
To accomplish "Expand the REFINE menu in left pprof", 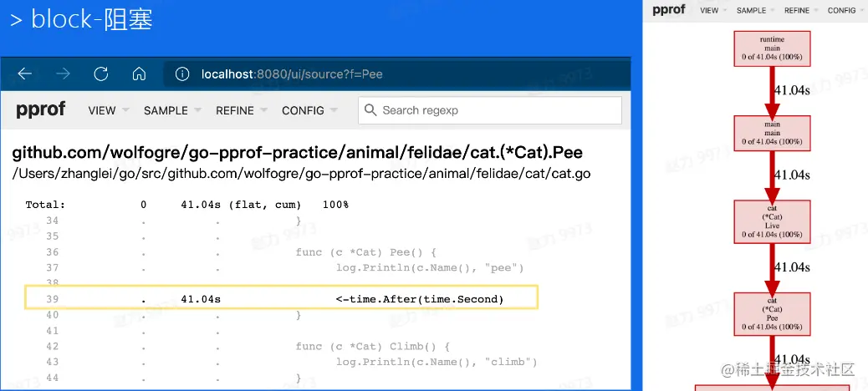I will click(x=242, y=110).
